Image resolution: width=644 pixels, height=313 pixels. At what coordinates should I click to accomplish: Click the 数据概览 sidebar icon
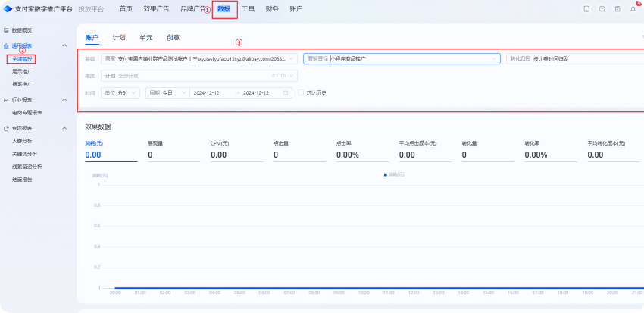click(x=6, y=30)
